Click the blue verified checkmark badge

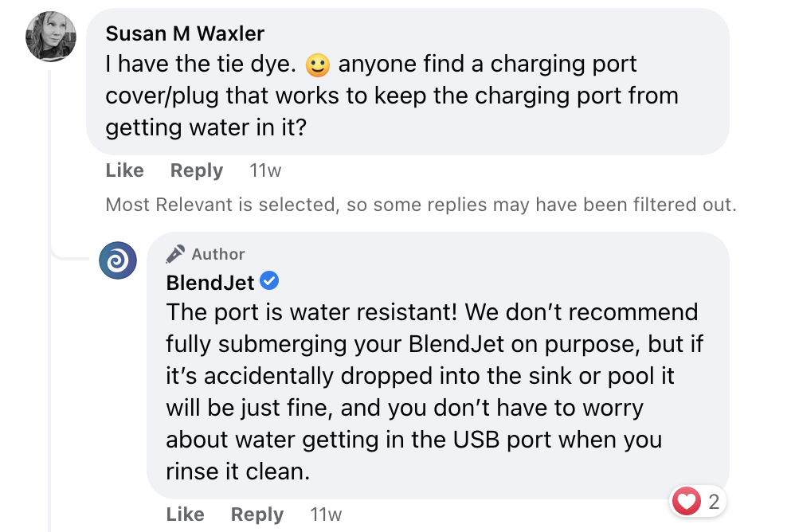269,280
